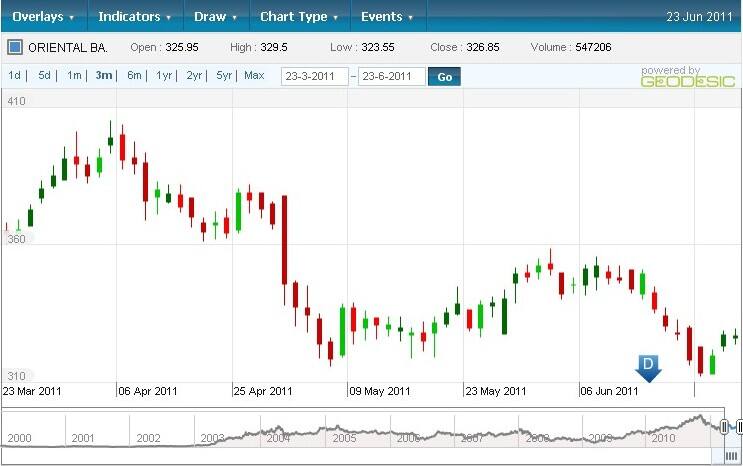Select the 1m time range
The height and width of the screenshot is (466, 743).
(74, 76)
